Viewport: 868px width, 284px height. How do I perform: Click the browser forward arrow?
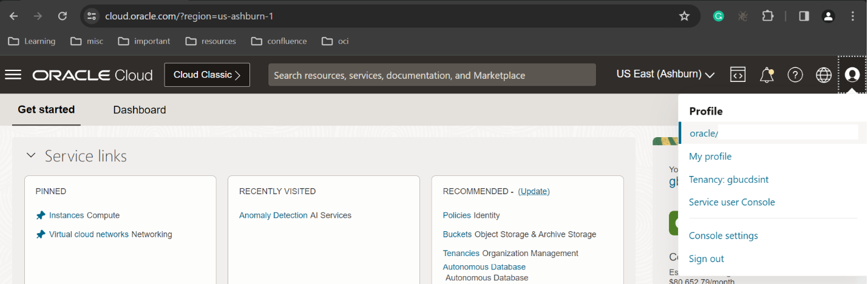click(38, 16)
